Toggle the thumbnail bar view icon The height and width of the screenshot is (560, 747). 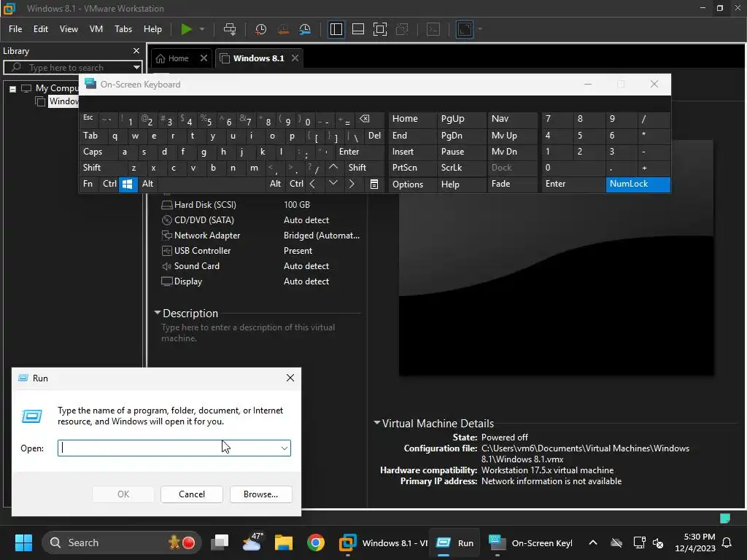click(x=357, y=29)
